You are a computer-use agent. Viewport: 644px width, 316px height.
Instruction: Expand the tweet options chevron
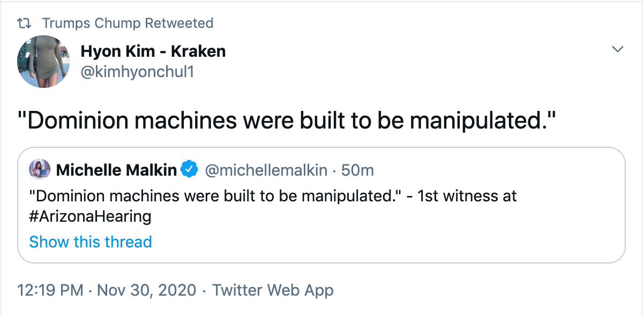tap(618, 49)
